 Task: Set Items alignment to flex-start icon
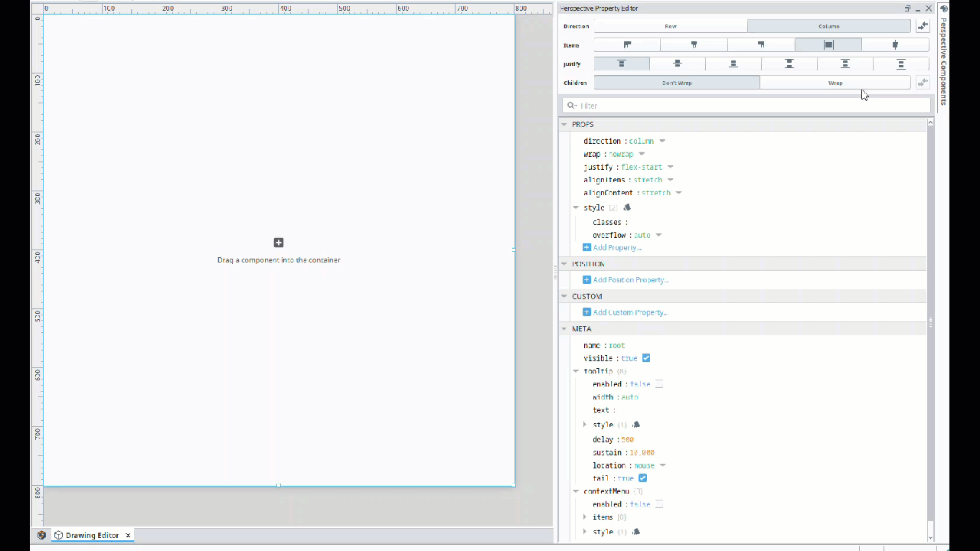click(627, 45)
